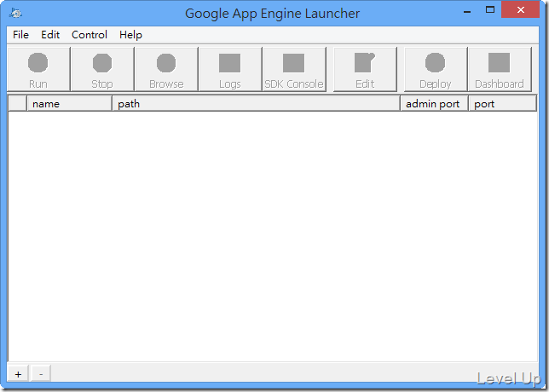The image size is (549, 392).
Task: Click the launcher app icon in title bar
Action: coord(15,14)
